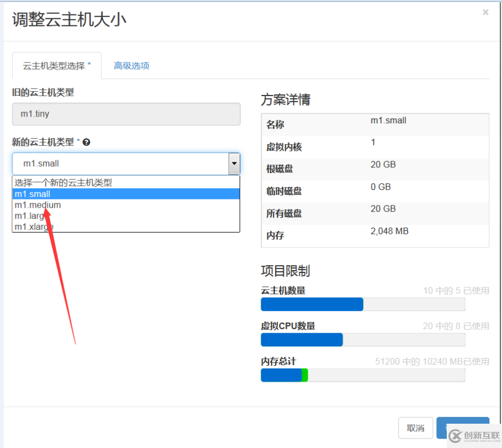This screenshot has width=502, height=448.
Task: Choose m1.xlarge in the flavor list
Action: [126, 226]
